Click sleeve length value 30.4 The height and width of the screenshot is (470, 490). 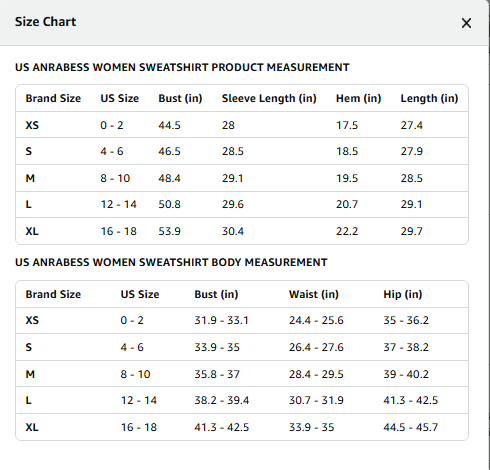point(233,231)
